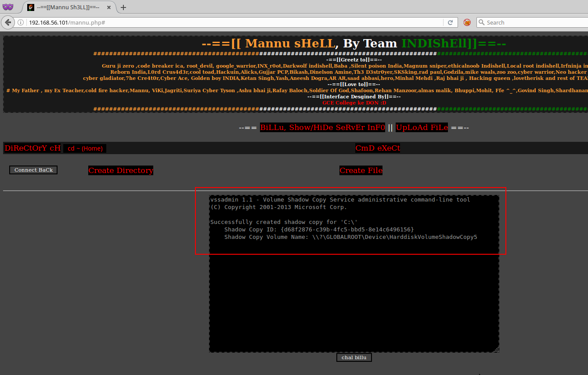Click the chal billu submit button
Viewport: 588px width, 375px height.
click(x=354, y=357)
